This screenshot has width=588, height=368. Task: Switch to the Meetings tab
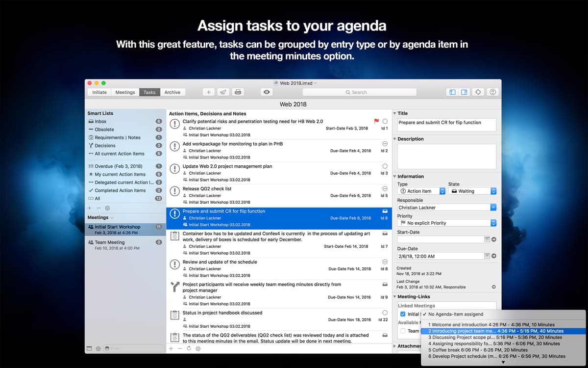tap(125, 92)
